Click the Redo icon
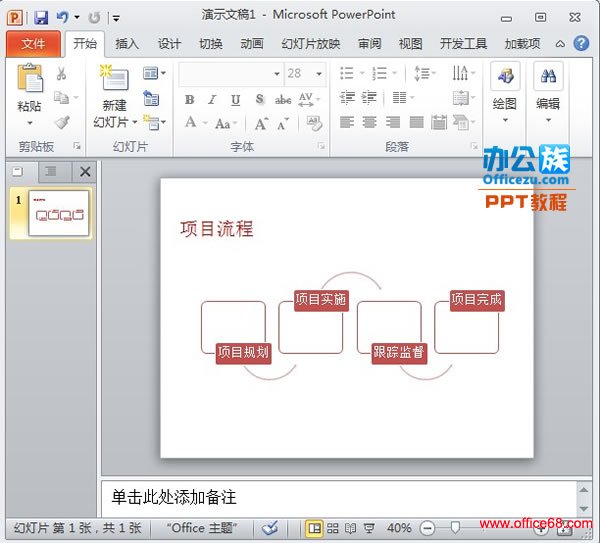This screenshot has width=600, height=543. [94, 18]
